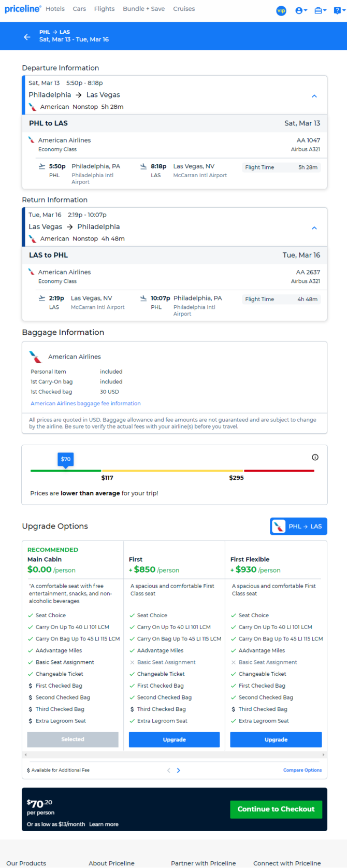347x868 pixels.
Task: Click previous arrow in upgrade options pager
Action: click(169, 771)
